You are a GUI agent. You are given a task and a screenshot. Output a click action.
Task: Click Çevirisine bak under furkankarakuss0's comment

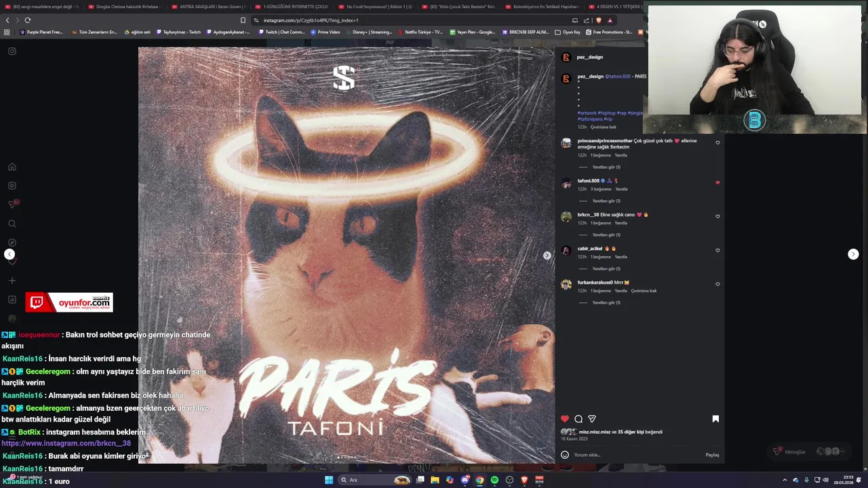pos(644,291)
